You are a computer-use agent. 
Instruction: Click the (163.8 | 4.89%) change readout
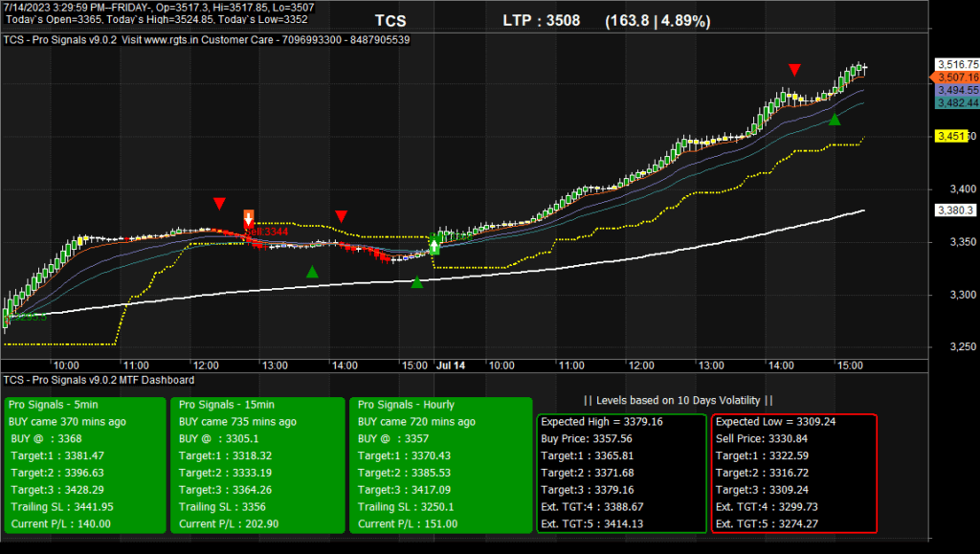(x=657, y=21)
